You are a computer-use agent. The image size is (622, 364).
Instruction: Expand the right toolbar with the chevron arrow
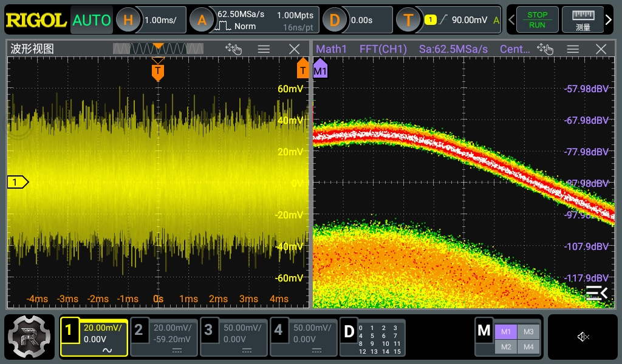point(609,19)
